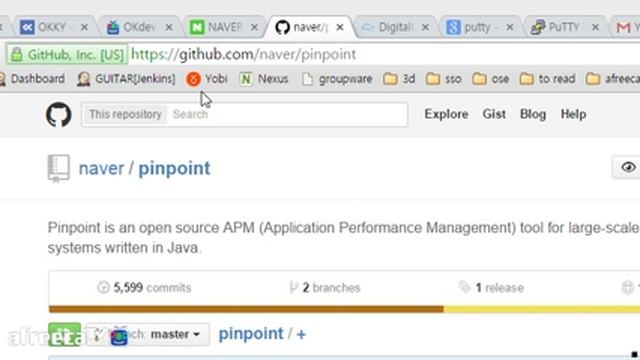This screenshot has width=640, height=360.
Task: Click the green compare button
Action: point(64,335)
